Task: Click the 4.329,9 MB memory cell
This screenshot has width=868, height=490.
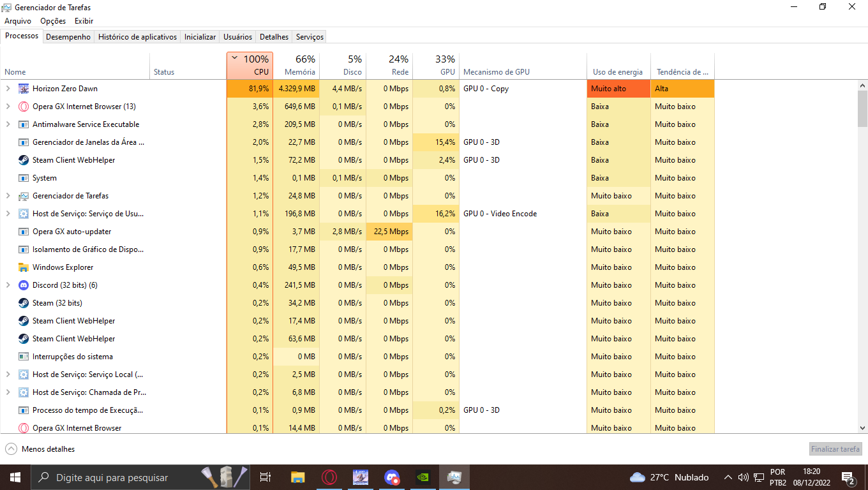Action: (296, 89)
